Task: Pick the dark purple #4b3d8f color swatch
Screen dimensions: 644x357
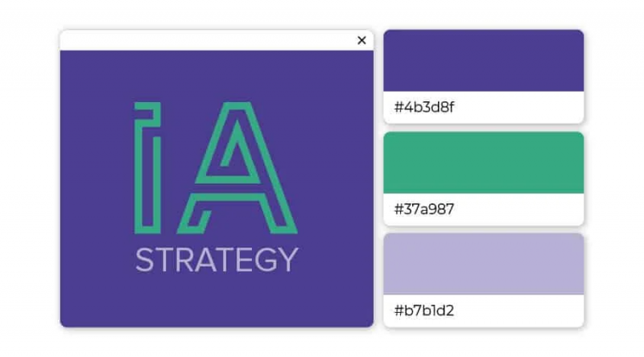Action: (x=484, y=61)
